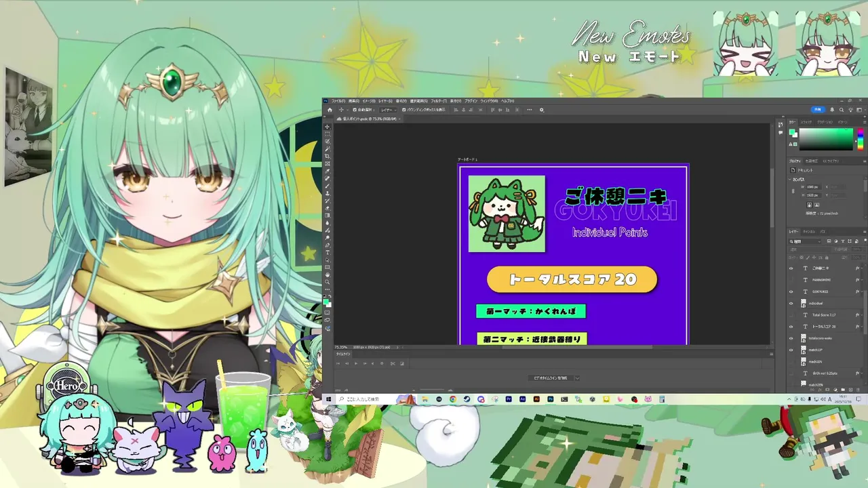Open the Move tool preset dropdown arrow
Viewport: 868px width, 488px height.
click(x=348, y=110)
